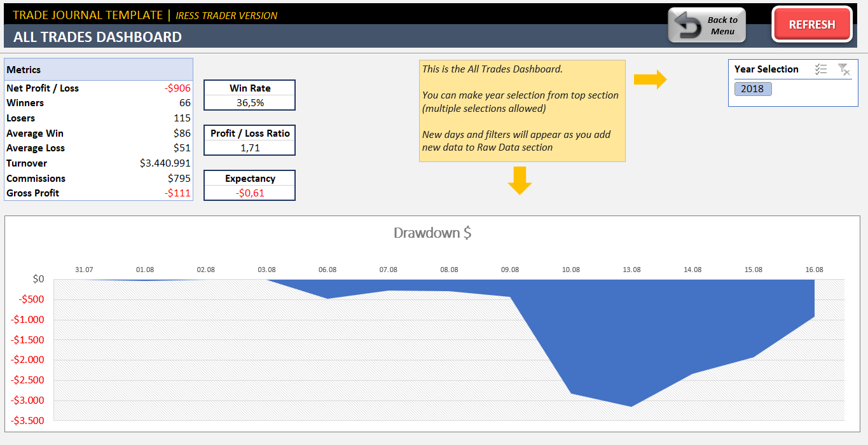Click the Back to Menu button
This screenshot has height=445, width=868.
tap(706, 25)
